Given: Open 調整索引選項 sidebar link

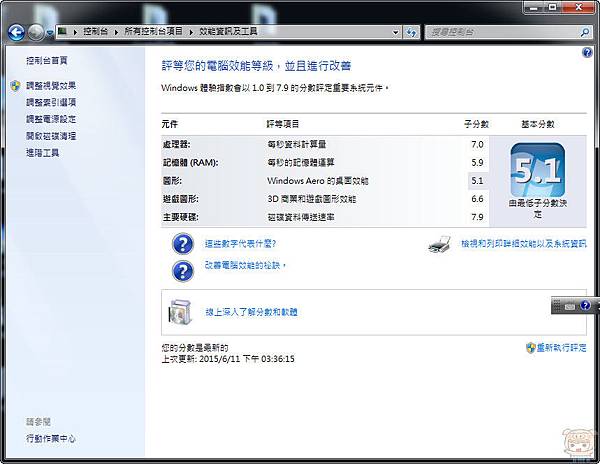Looking at the screenshot, I should [51, 102].
